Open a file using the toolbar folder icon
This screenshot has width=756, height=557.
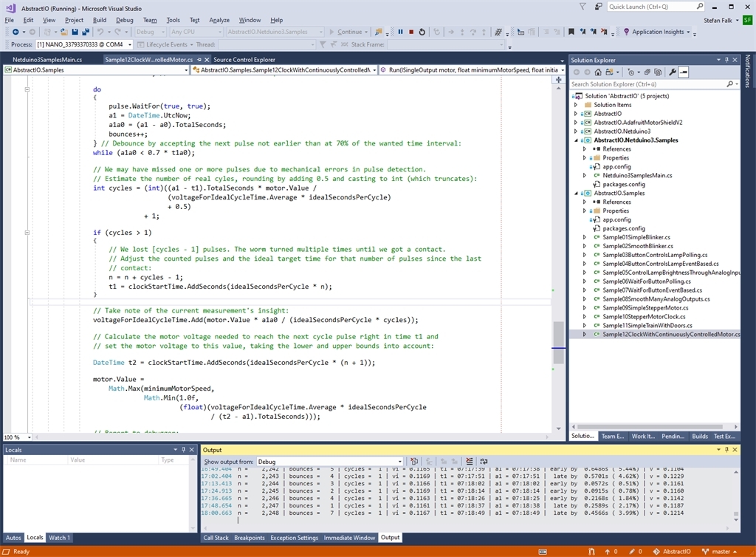coord(63,32)
